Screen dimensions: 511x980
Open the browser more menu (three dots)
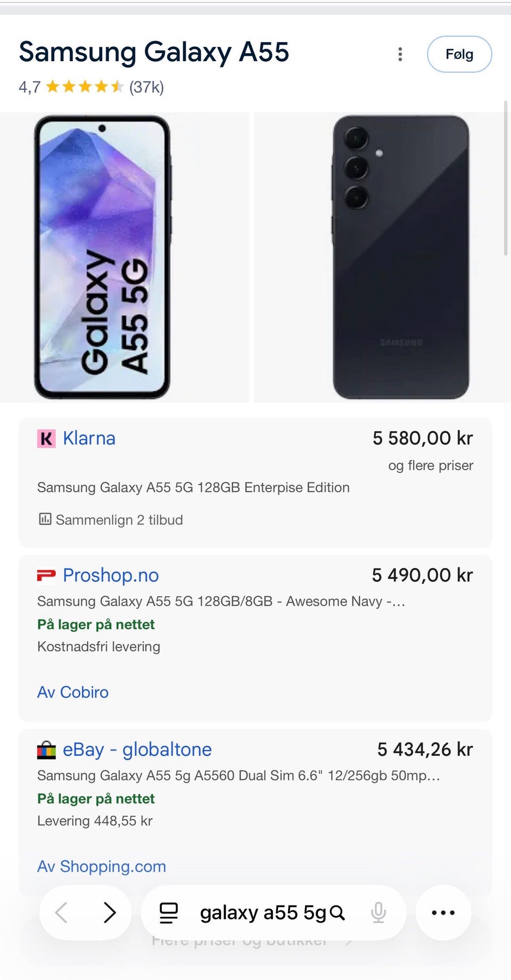(x=443, y=913)
